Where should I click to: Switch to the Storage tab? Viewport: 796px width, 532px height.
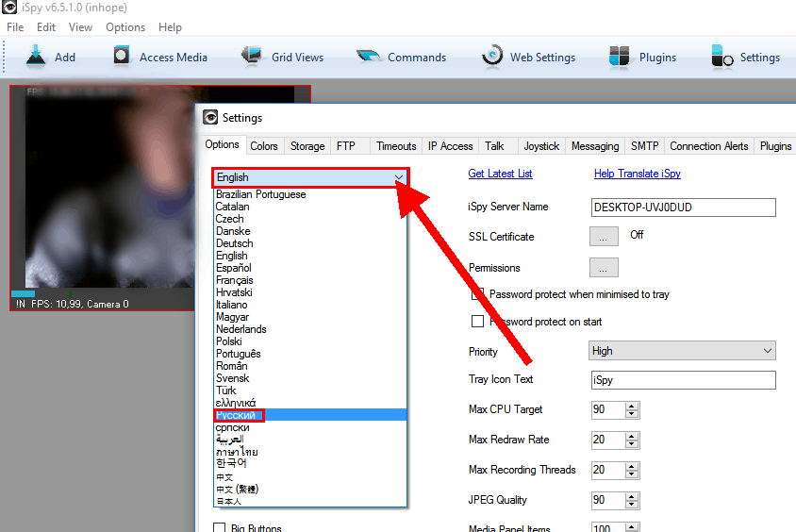[307, 146]
